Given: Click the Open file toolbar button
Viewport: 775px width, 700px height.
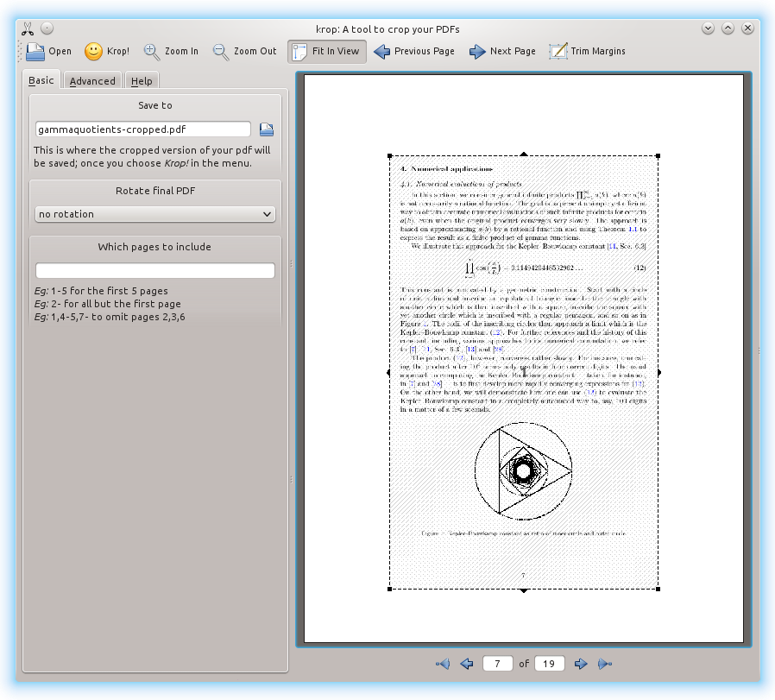Looking at the screenshot, I should [48, 52].
